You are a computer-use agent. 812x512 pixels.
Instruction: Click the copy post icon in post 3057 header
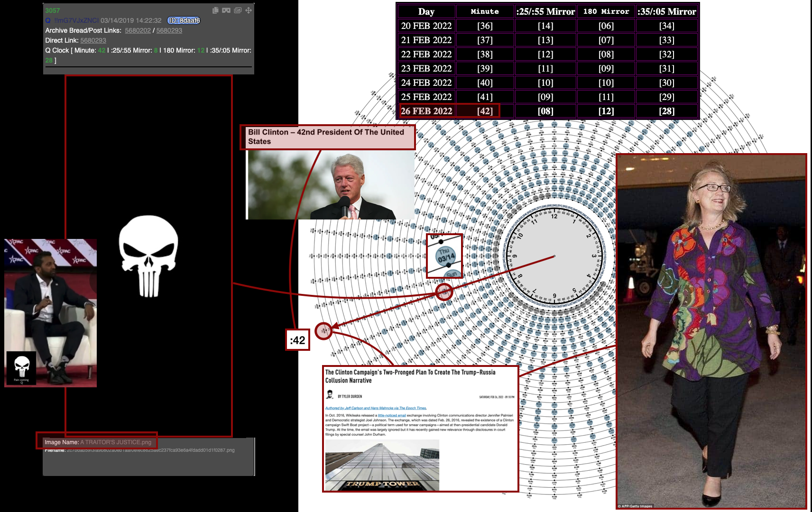215,10
